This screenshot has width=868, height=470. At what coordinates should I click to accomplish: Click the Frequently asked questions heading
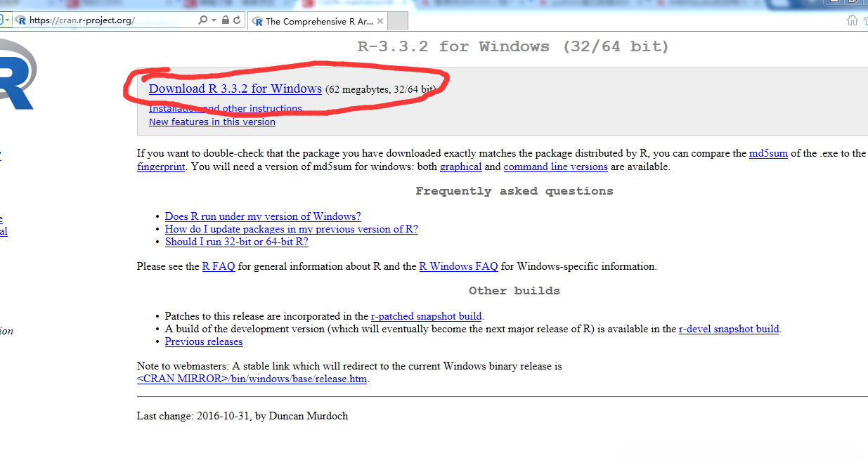point(514,191)
